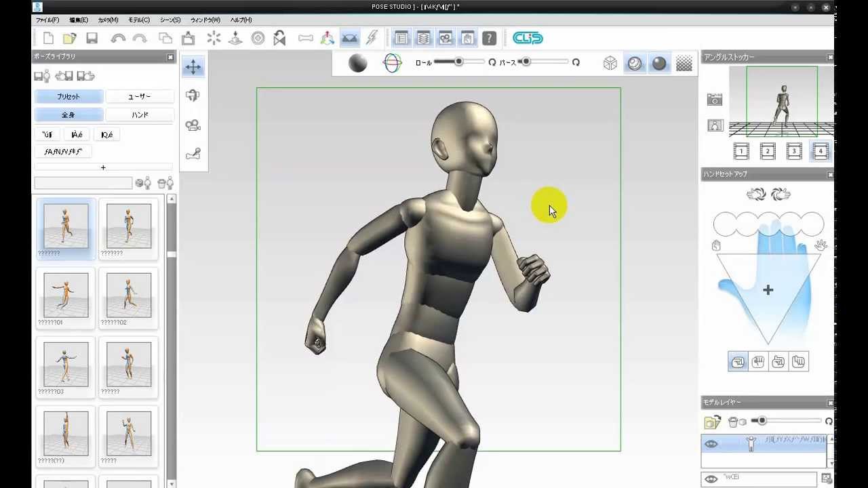Click the delete pose trash icon
This screenshot has height=488, width=868.
[x=165, y=183]
